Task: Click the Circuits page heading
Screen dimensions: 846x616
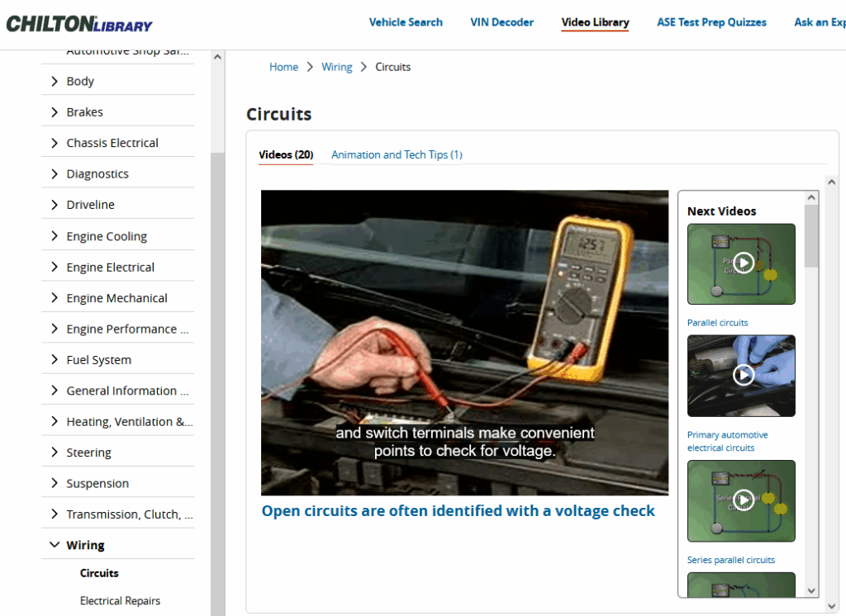Action: tap(279, 114)
